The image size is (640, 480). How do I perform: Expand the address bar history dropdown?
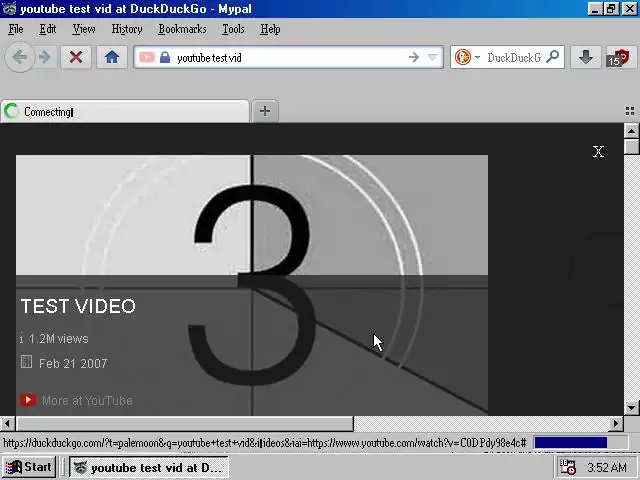click(x=433, y=57)
